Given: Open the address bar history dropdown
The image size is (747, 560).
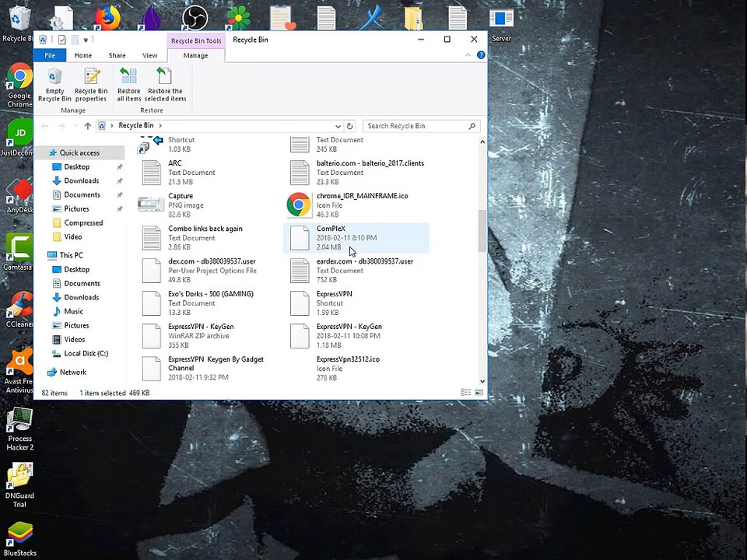Looking at the screenshot, I should click(338, 126).
